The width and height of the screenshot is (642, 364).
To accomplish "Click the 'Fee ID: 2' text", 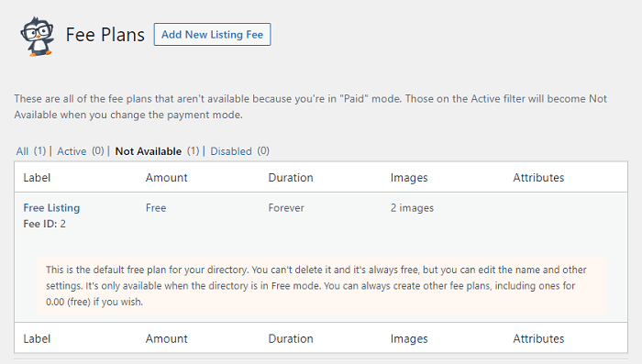I will (44, 224).
